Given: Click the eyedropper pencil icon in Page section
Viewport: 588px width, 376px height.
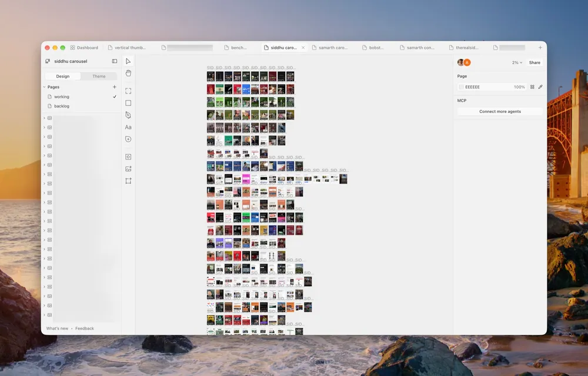Looking at the screenshot, I should [540, 86].
